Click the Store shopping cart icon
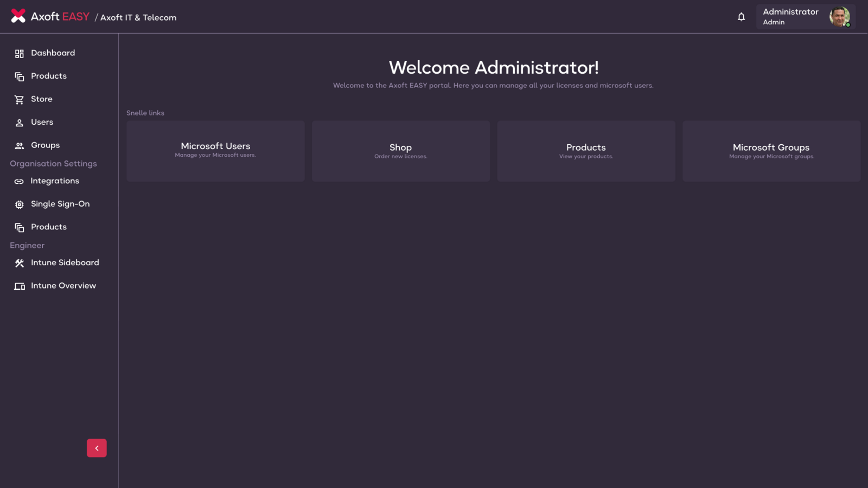 coord(20,100)
